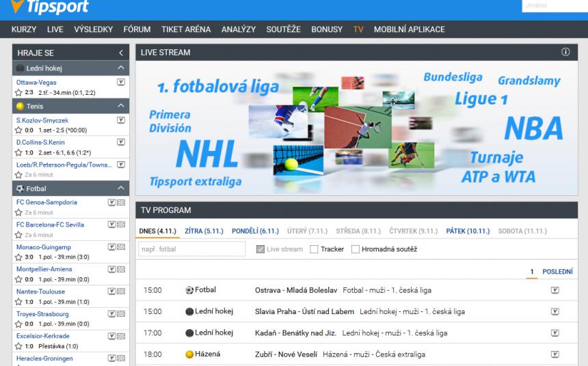Viewport: 588px width, 366px height.
Task: Click the Jméno login field
Action: (x=555, y=5)
